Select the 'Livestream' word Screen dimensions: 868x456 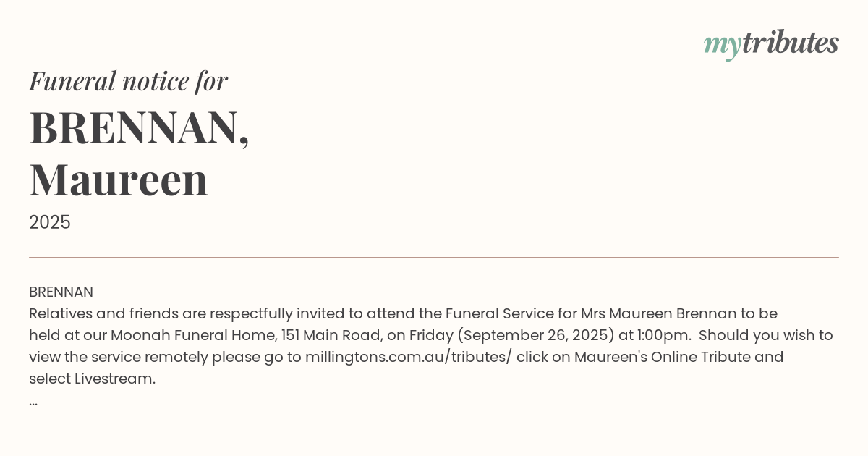pyautogui.click(x=114, y=379)
